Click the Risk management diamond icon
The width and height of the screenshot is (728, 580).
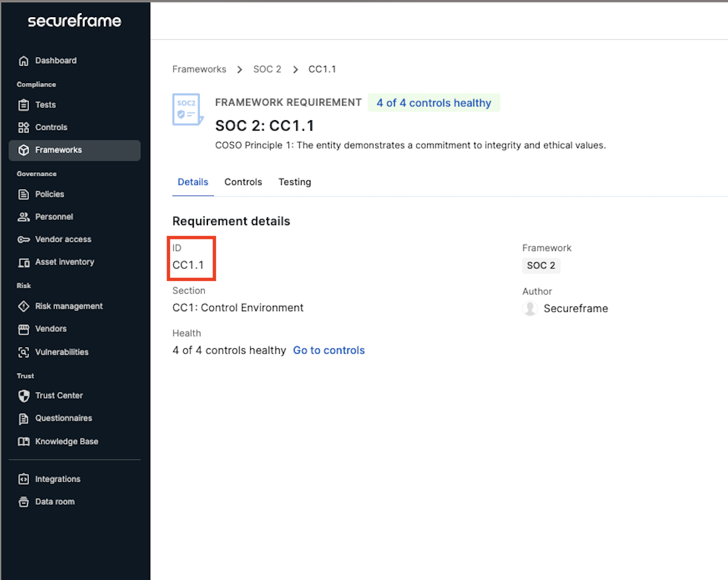coord(24,307)
